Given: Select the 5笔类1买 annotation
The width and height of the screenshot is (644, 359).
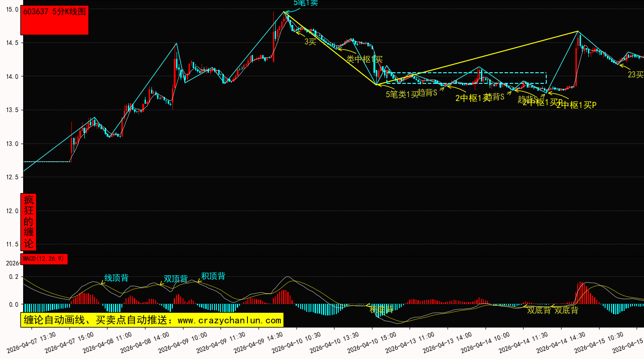Looking at the screenshot, I should (x=402, y=94).
